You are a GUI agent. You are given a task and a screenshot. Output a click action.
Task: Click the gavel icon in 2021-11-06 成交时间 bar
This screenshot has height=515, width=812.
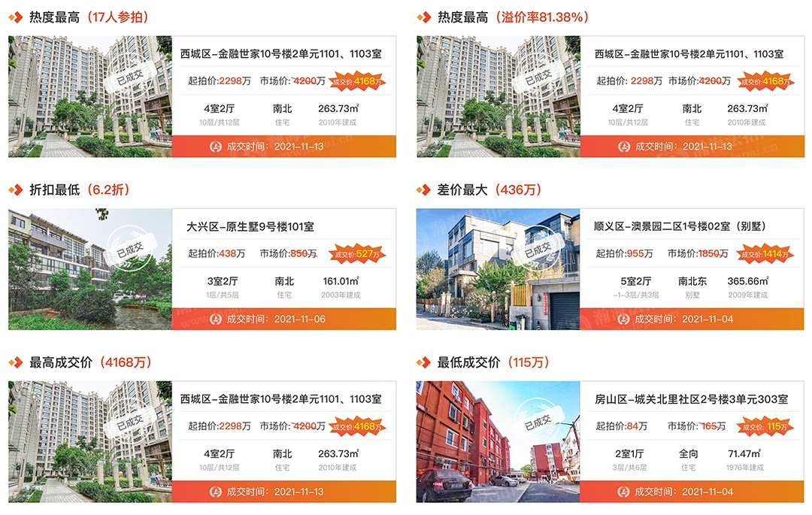tap(216, 320)
